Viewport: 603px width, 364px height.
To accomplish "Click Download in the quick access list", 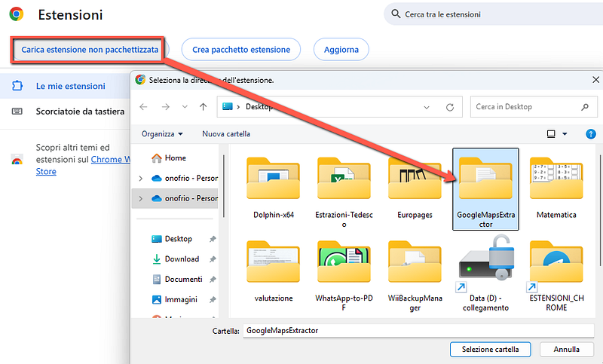I will pyautogui.click(x=176, y=259).
